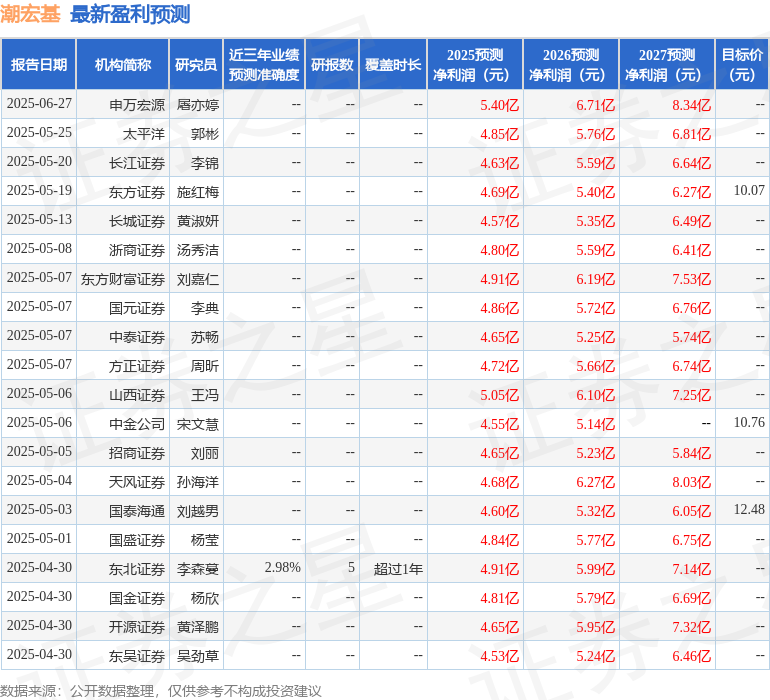Select analyst 屠亦婷 cell

pyautogui.click(x=198, y=105)
